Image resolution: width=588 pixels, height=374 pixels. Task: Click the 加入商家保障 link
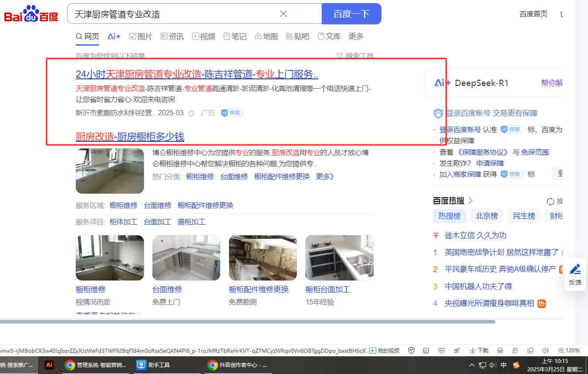(460, 174)
